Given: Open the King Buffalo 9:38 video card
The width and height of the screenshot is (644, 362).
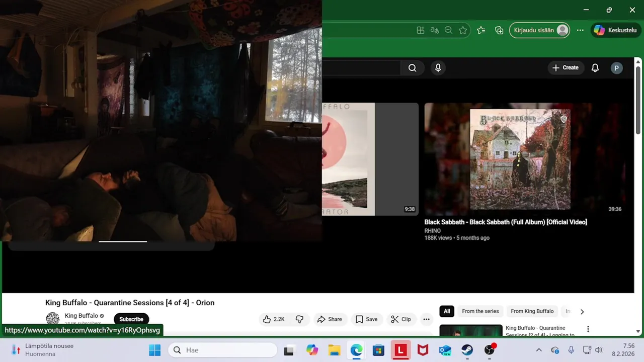Looking at the screenshot, I should point(370,159).
